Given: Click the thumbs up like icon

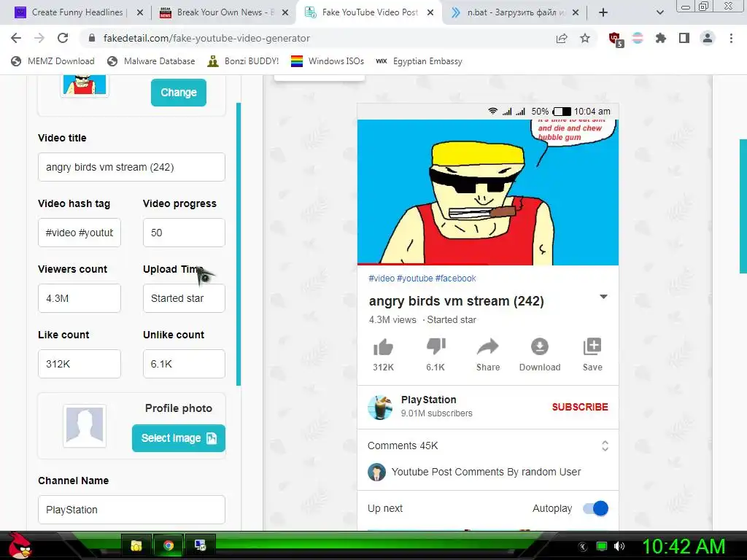Looking at the screenshot, I should pos(383,347).
